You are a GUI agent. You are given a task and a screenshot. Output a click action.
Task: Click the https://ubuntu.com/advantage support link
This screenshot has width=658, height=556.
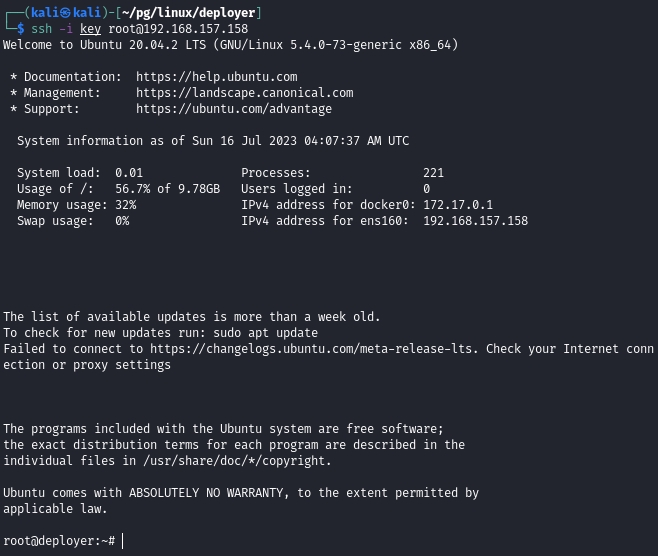[x=234, y=109]
